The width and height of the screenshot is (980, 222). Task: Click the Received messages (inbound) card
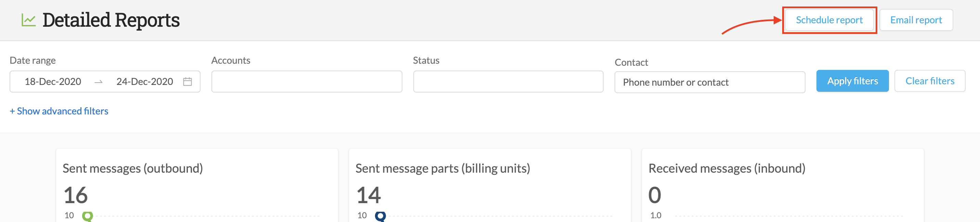(783, 185)
